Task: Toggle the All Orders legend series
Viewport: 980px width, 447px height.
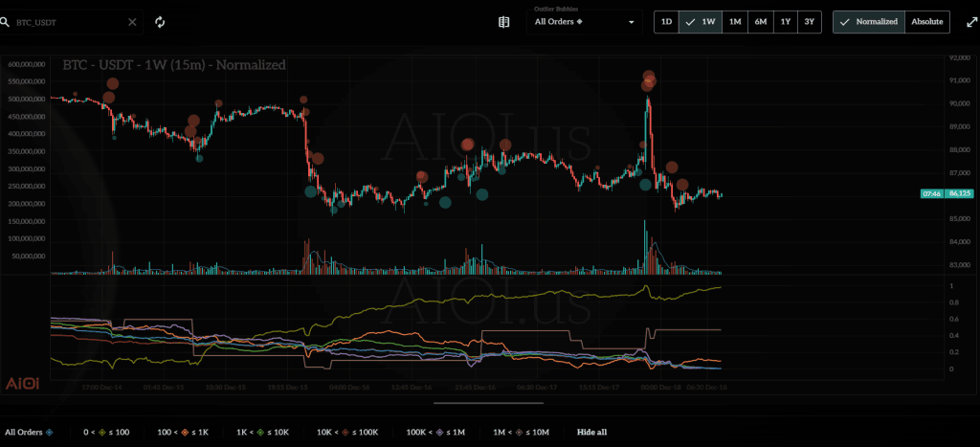Action: click(29, 432)
